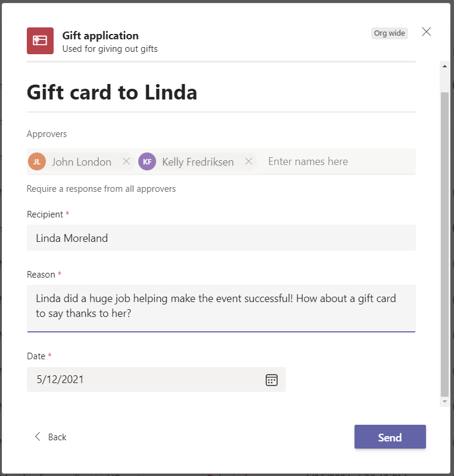This screenshot has width=454, height=476.
Task: Remove John London from approvers
Action: 126,161
